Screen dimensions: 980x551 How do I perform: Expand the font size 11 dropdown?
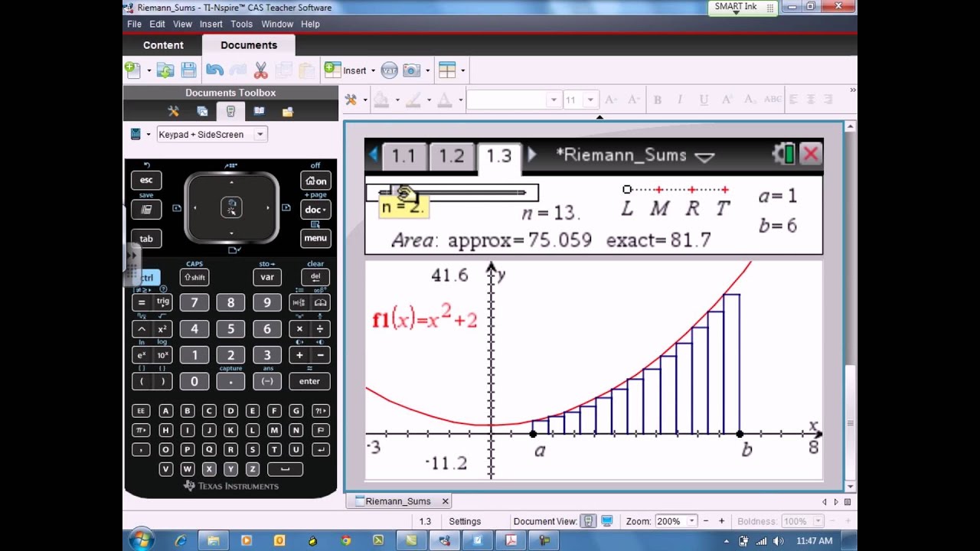590,99
